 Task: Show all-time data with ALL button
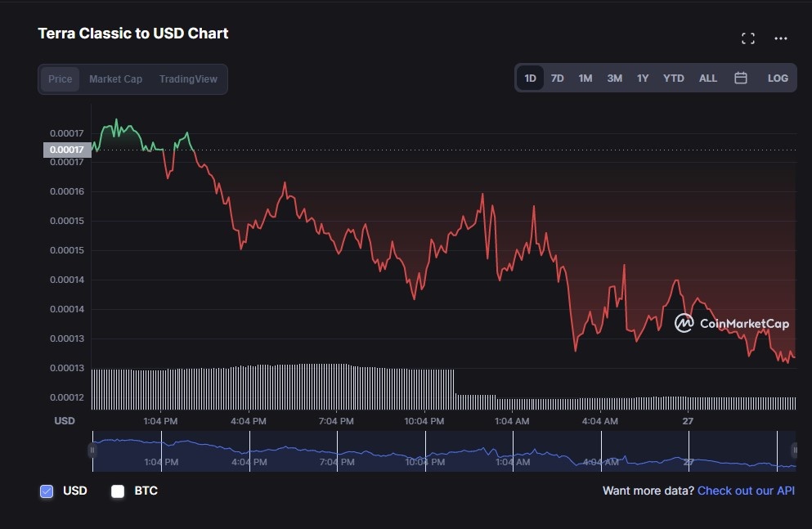[x=707, y=78]
